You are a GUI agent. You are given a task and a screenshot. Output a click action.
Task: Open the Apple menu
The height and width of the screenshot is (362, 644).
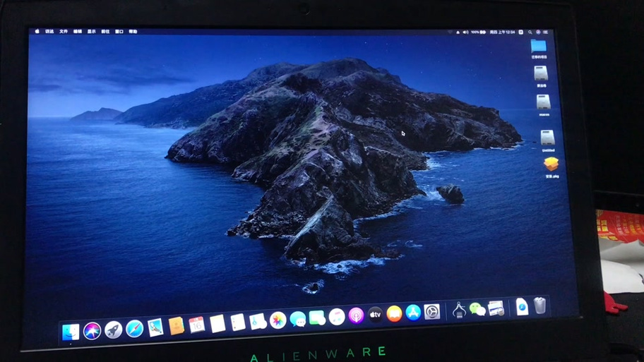(x=37, y=31)
